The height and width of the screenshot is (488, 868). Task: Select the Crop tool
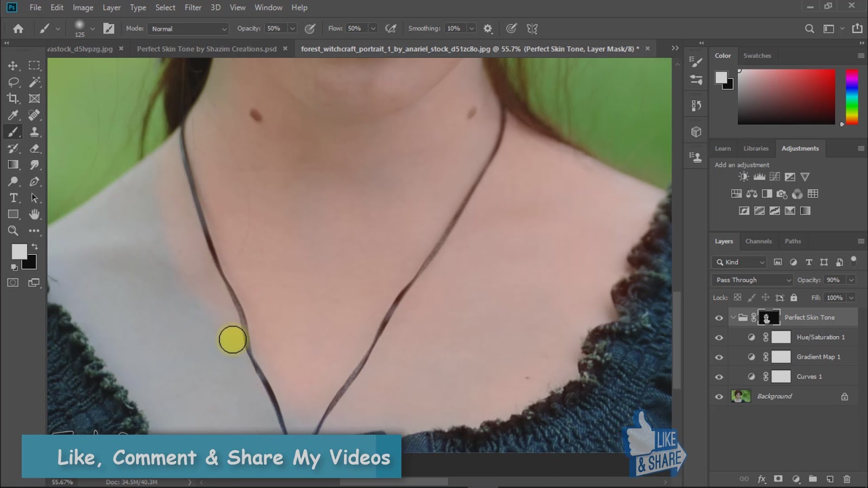[x=13, y=99]
